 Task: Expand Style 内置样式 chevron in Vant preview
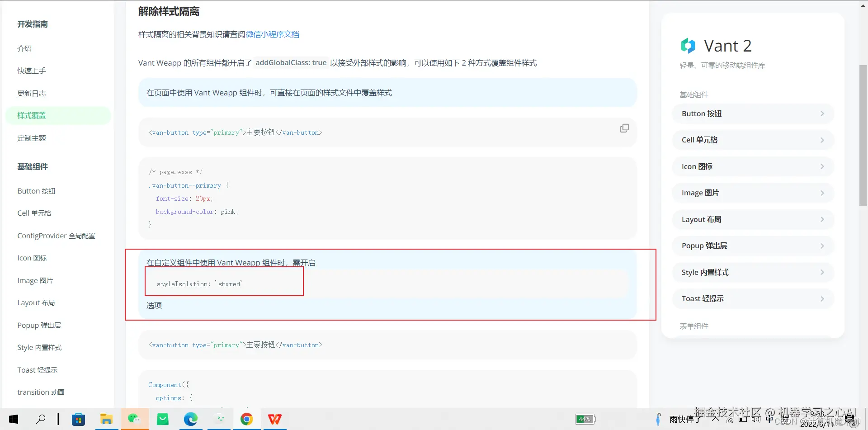[x=822, y=272]
